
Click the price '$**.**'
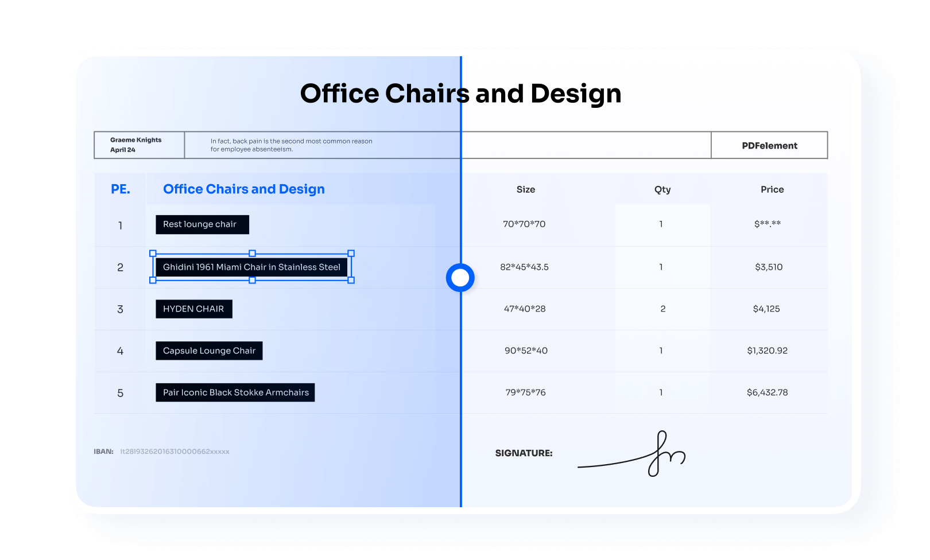(x=768, y=224)
